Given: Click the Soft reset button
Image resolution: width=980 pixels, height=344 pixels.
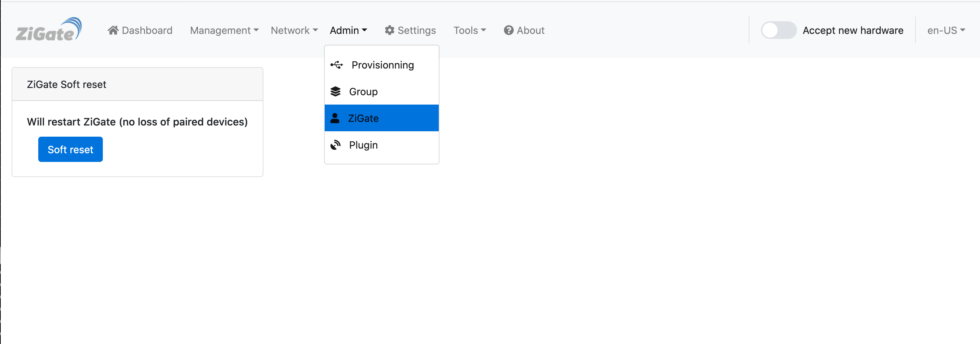Looking at the screenshot, I should pos(70,149).
